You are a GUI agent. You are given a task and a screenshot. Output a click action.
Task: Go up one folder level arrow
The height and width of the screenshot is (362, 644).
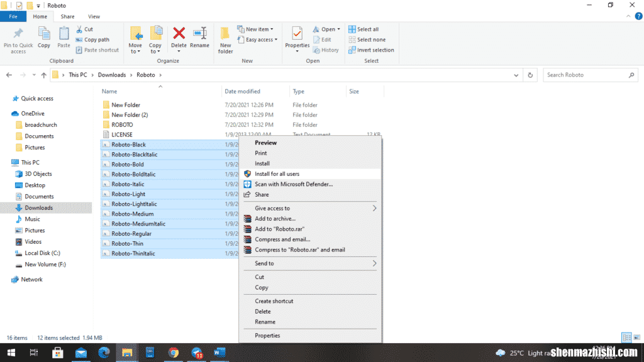click(x=43, y=75)
